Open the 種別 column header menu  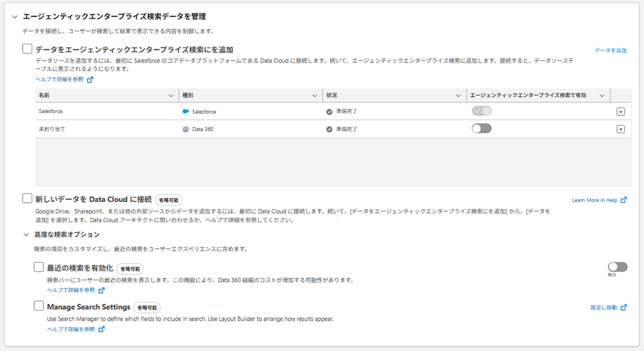coord(314,96)
